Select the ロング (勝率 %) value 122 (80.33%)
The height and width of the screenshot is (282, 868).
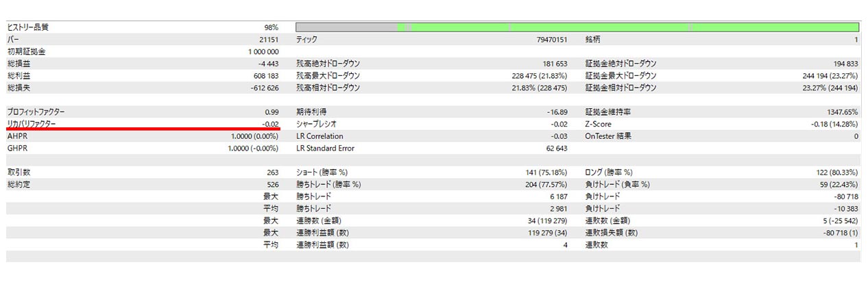(834, 172)
